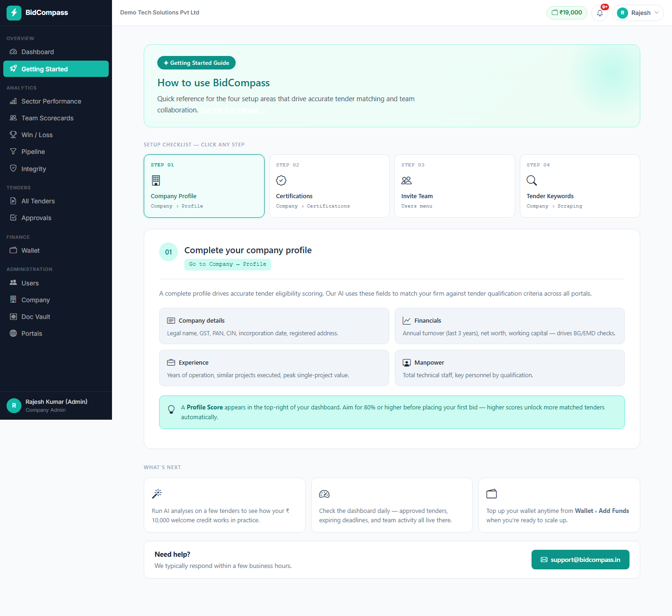The image size is (672, 616).
Task: Select Step 04 Tender Keywords card
Action: 580,186
